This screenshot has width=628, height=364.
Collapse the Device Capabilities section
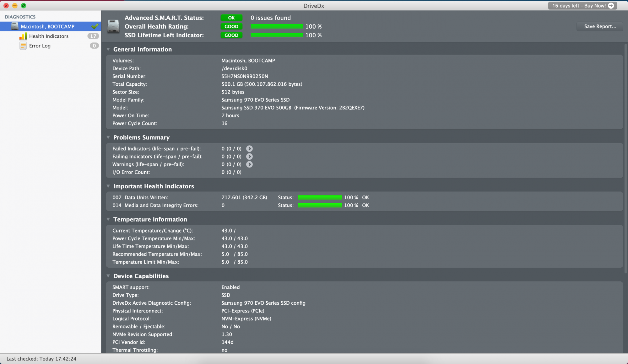pos(108,276)
